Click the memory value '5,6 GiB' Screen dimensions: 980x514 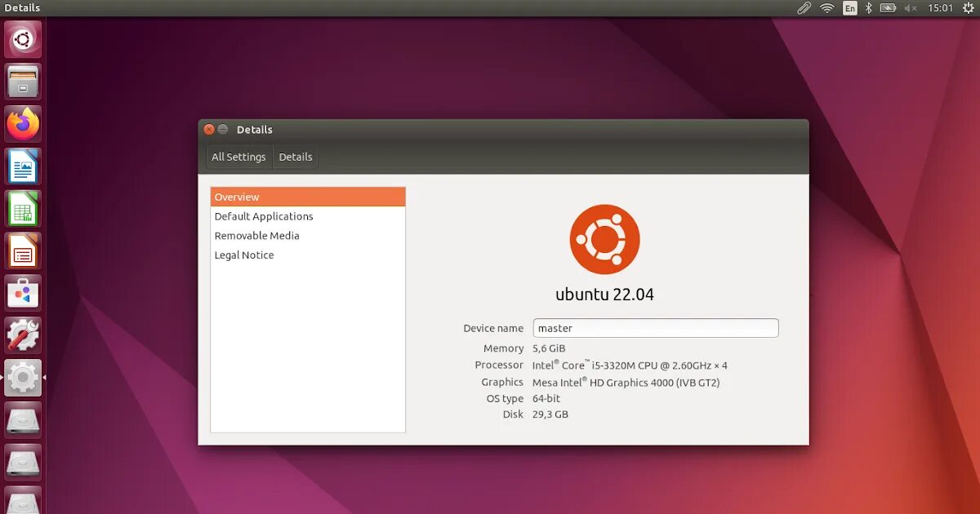pyautogui.click(x=549, y=348)
